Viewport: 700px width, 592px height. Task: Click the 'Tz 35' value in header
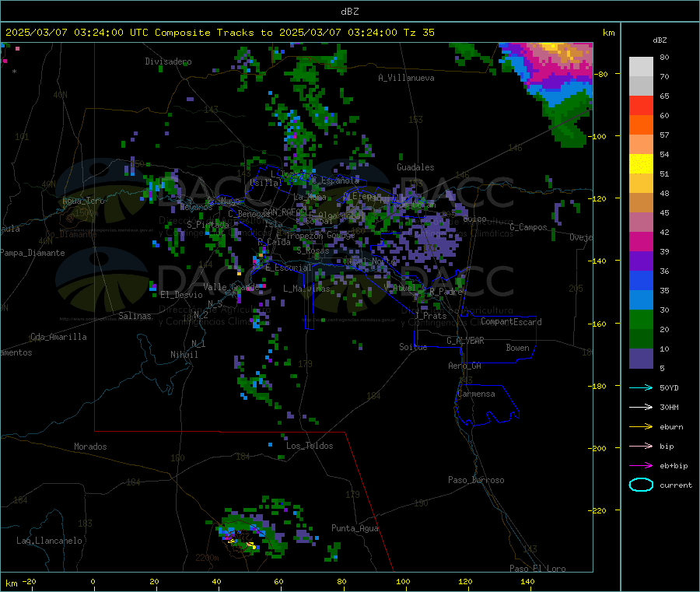[x=418, y=33]
